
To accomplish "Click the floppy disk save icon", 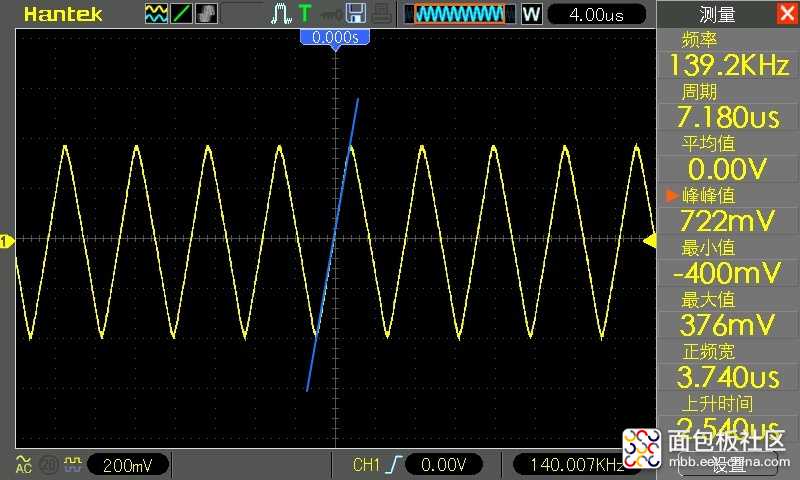I will [x=354, y=14].
